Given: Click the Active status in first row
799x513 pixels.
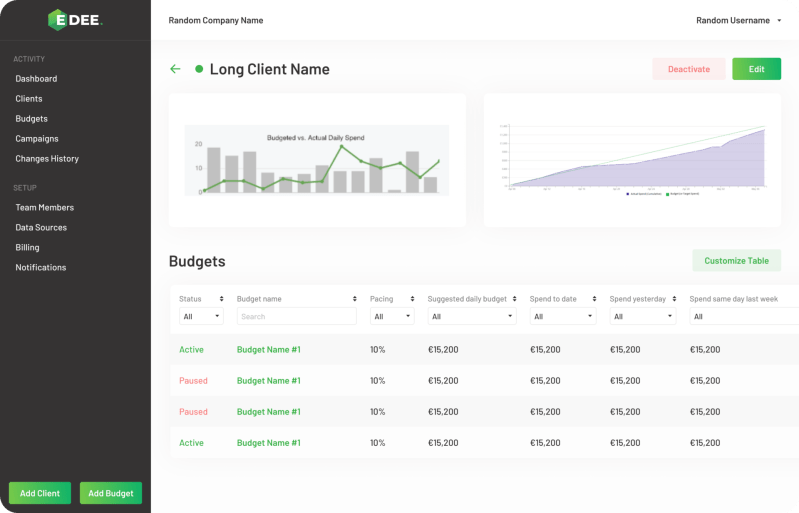Looking at the screenshot, I should [x=191, y=349].
